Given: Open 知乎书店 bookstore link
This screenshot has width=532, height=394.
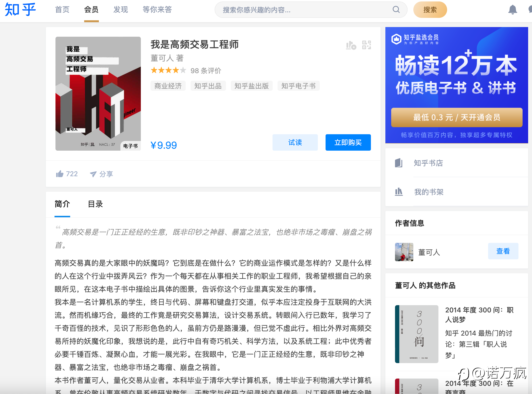Looking at the screenshot, I should coord(429,163).
